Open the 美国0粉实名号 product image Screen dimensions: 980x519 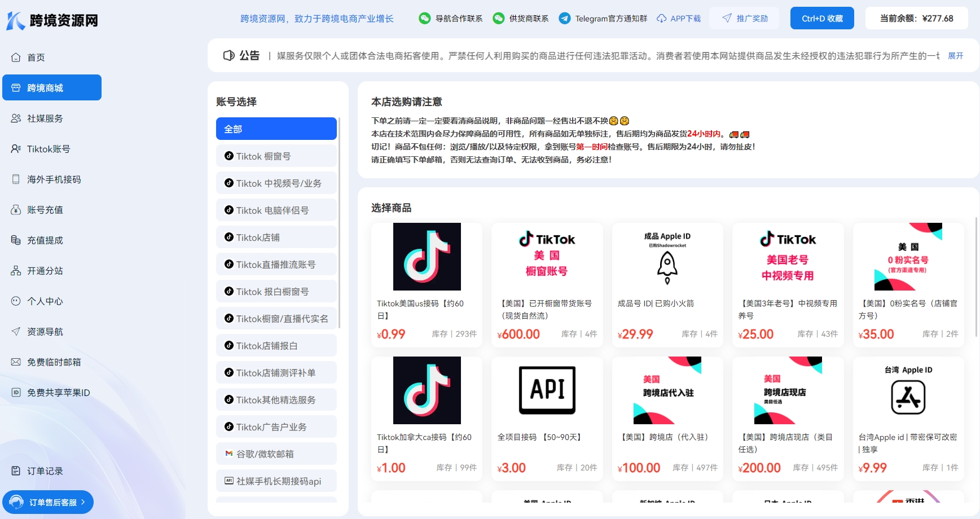908,257
